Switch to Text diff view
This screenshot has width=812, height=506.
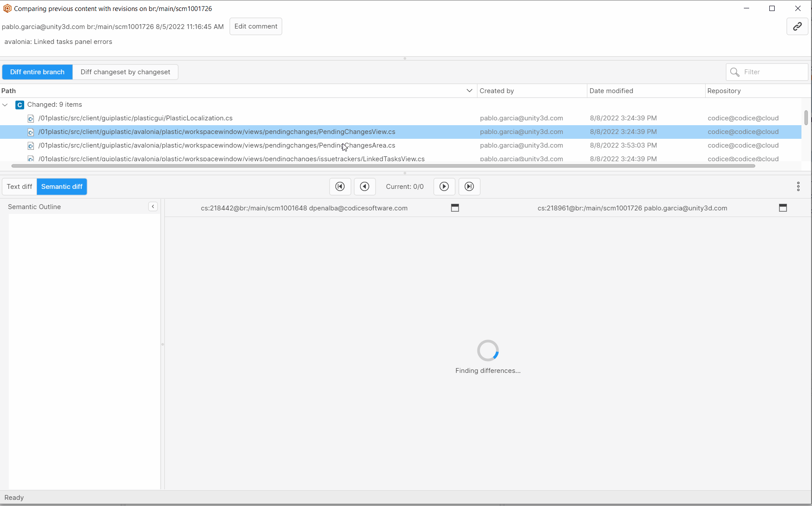pyautogui.click(x=19, y=186)
